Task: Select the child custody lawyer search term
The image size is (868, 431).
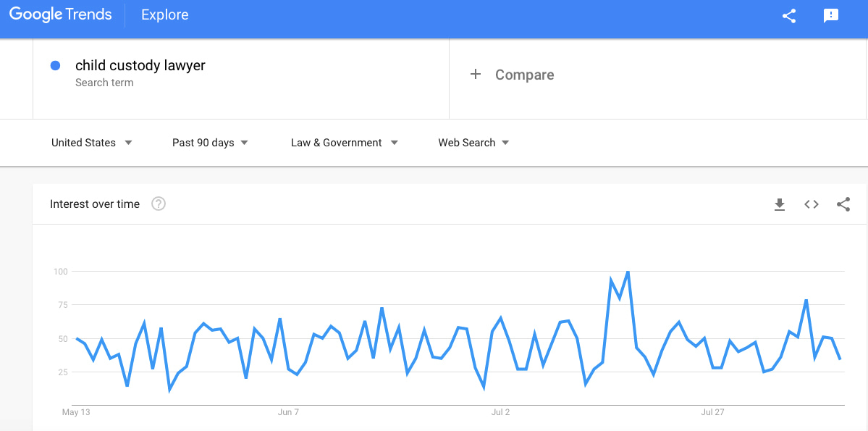Action: point(140,65)
